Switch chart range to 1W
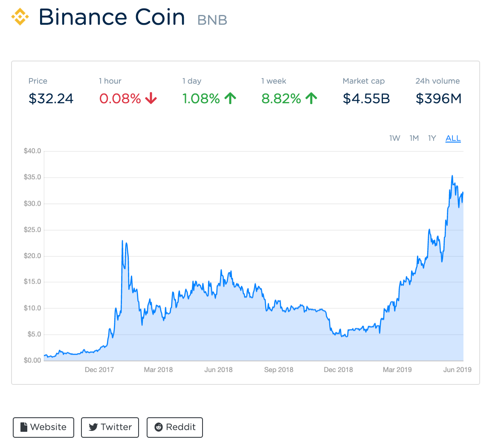The height and width of the screenshot is (448, 498). point(394,138)
